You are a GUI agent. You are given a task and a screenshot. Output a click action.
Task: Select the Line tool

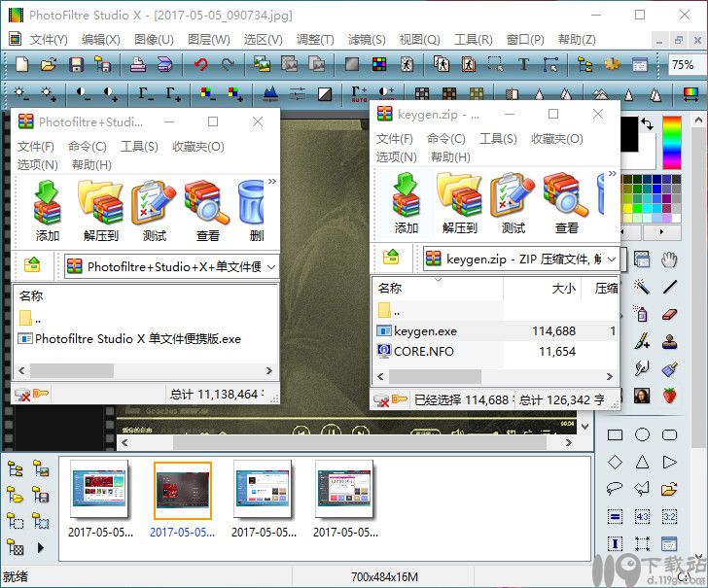click(670, 287)
